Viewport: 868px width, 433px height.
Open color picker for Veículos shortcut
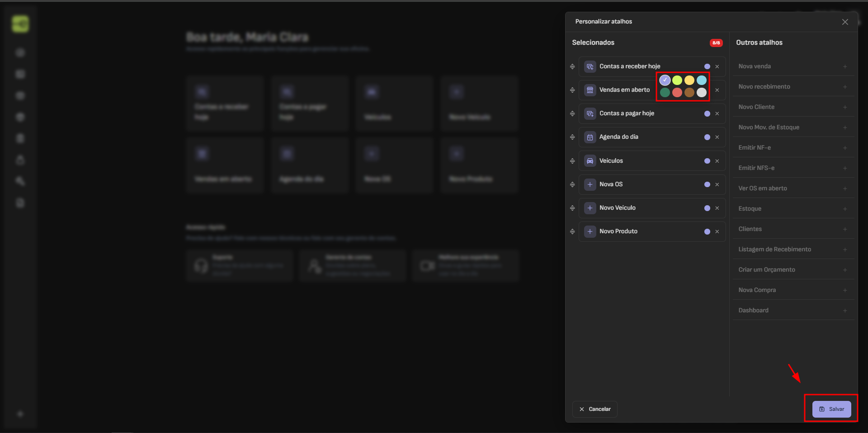click(707, 161)
